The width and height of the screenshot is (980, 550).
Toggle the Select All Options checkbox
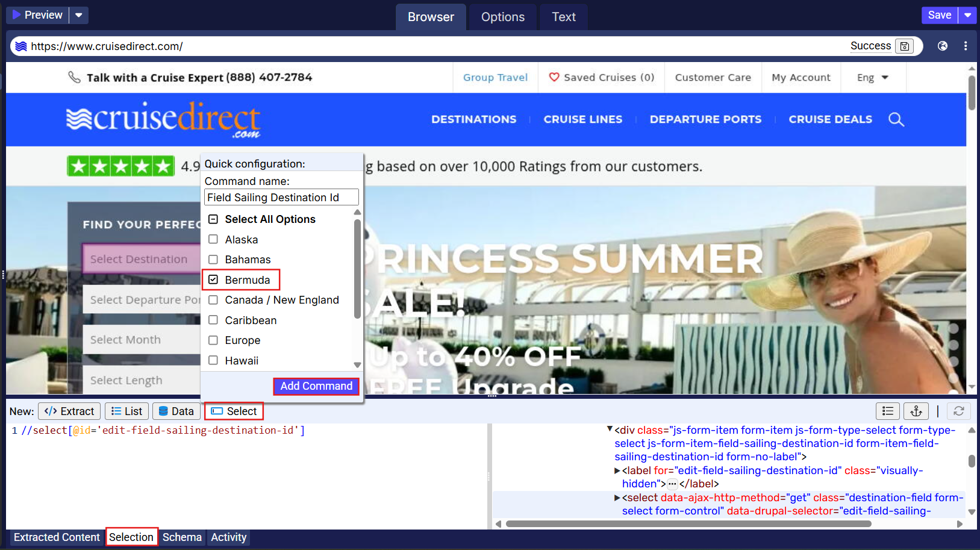pyautogui.click(x=213, y=219)
